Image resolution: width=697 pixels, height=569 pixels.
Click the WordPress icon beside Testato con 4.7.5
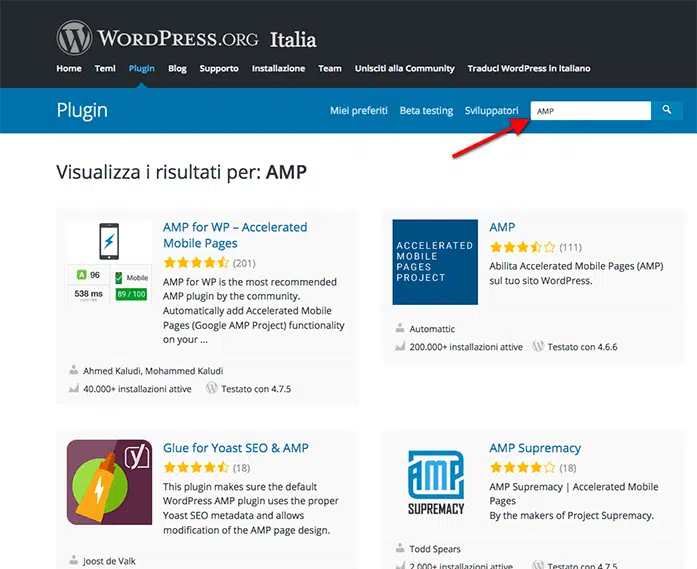[x=212, y=388]
